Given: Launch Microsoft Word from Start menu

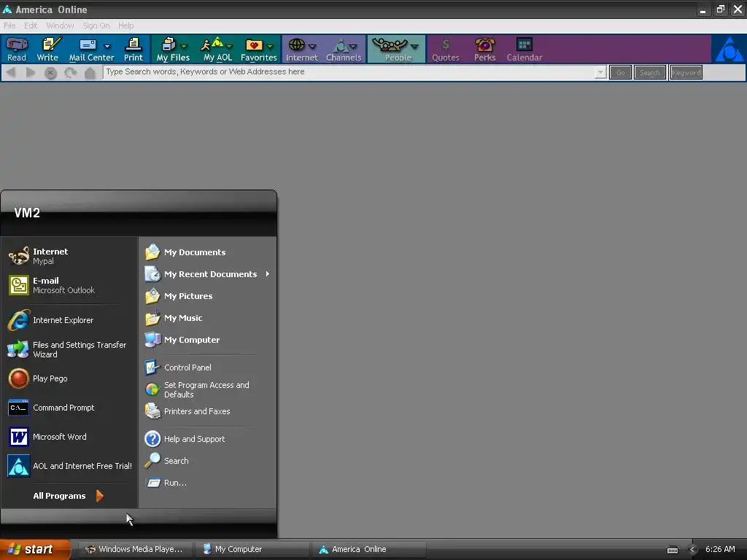Looking at the screenshot, I should click(x=71, y=437).
